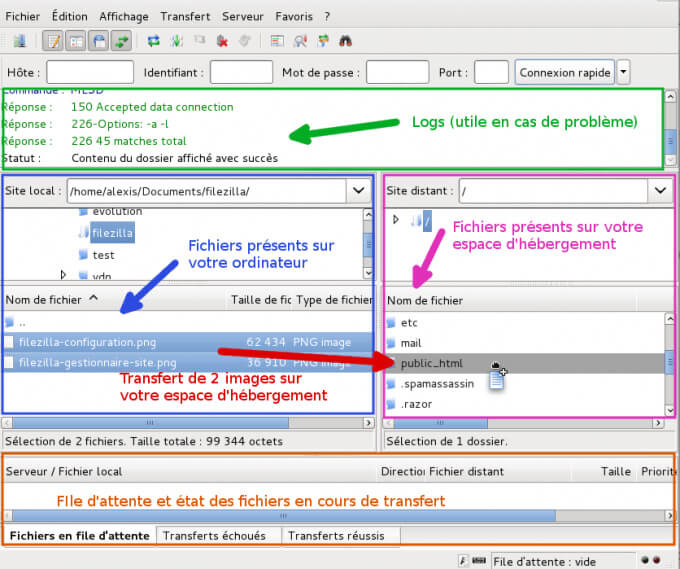680x569 pixels.
Task: Click the local file list horizontal scrollbar
Action: click(150, 422)
